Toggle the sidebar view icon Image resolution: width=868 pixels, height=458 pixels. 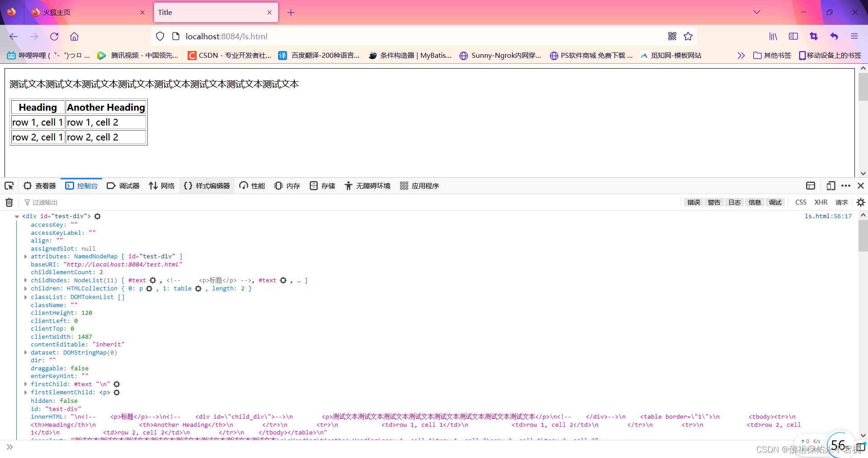(793, 37)
